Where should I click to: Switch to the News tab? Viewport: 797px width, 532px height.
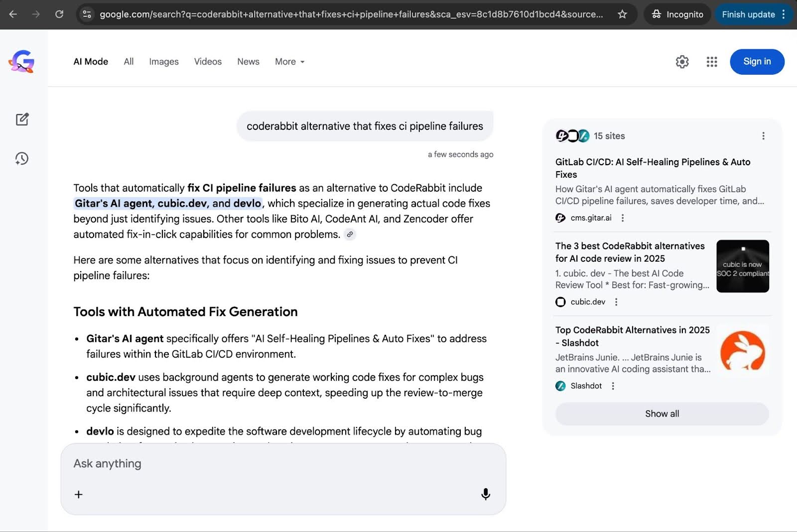pos(248,62)
